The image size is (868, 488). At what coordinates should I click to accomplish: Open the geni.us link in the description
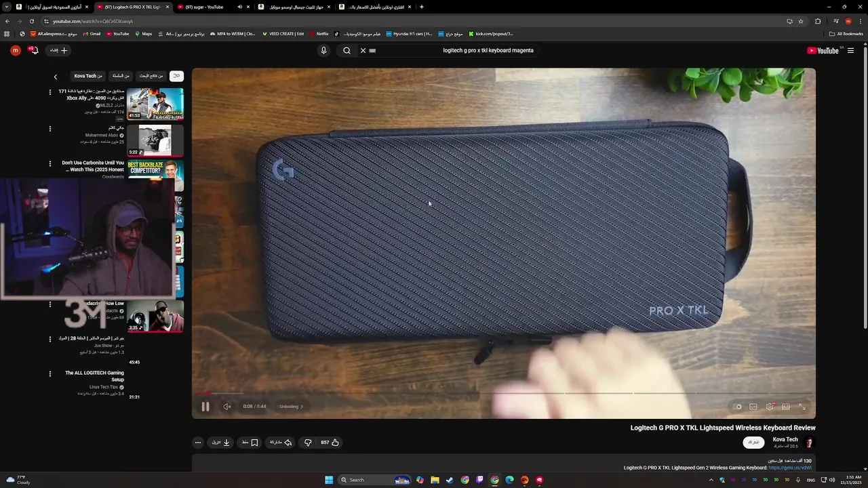[790, 468]
